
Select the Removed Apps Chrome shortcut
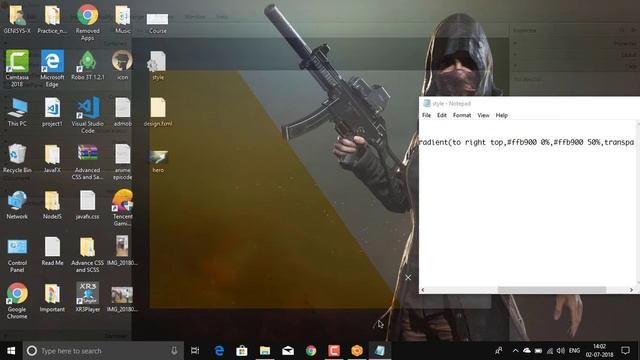point(87,22)
